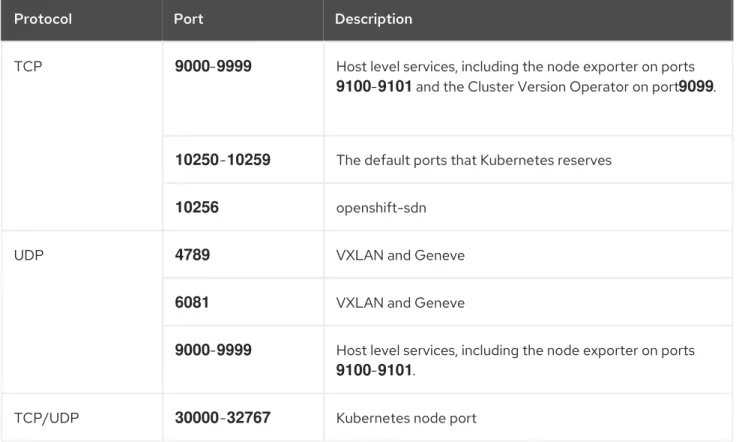Click VXLAN and Geneve for port 6081
The height and width of the screenshot is (442, 736).
coord(400,302)
